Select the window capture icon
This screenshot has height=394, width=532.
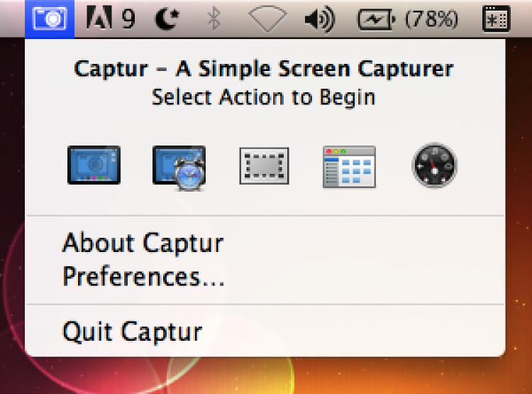tap(349, 167)
